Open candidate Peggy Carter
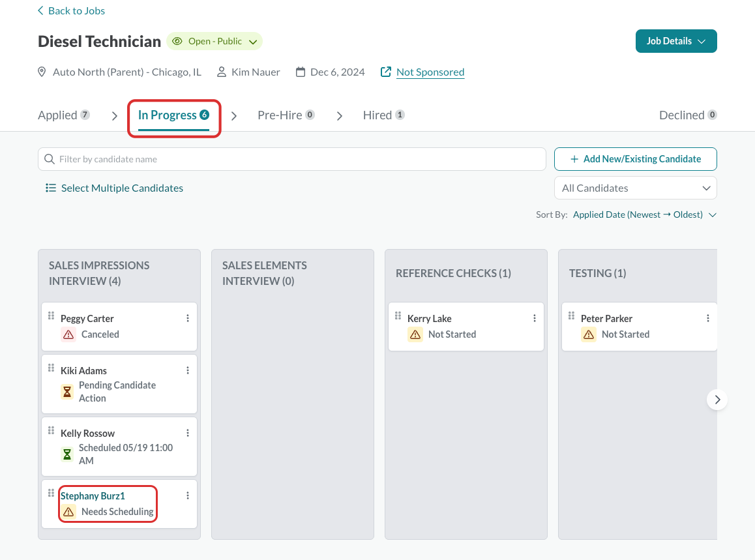The height and width of the screenshot is (560, 755). (x=87, y=319)
